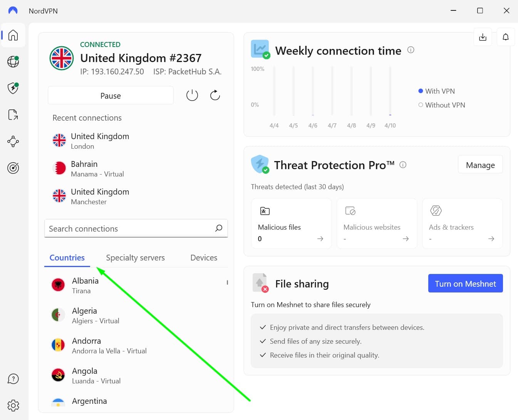Click the reconnect refresh icon
This screenshot has width=518, height=420.
(215, 95)
